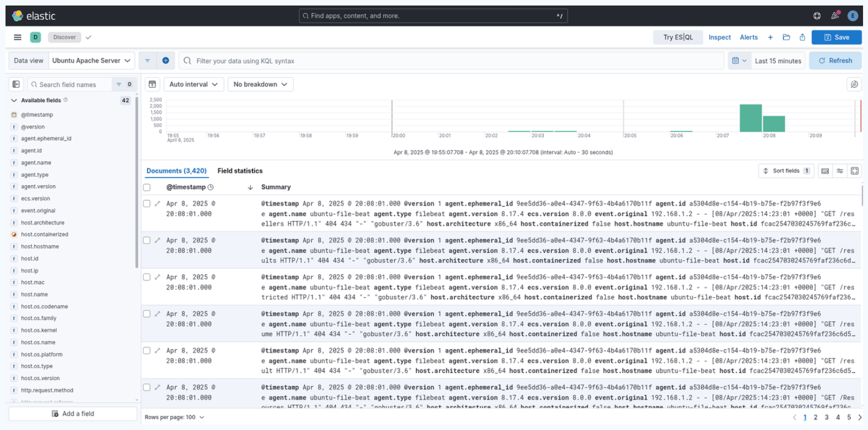This screenshot has width=868, height=430.
Task: Click the Refresh button
Action: (835, 61)
